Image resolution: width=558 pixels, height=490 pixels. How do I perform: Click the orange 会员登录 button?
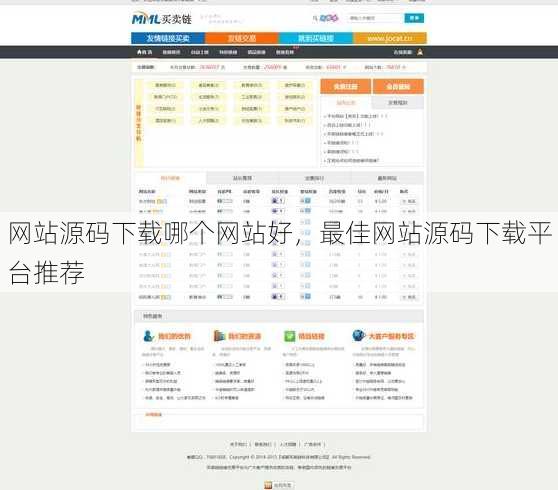pyautogui.click(x=398, y=86)
